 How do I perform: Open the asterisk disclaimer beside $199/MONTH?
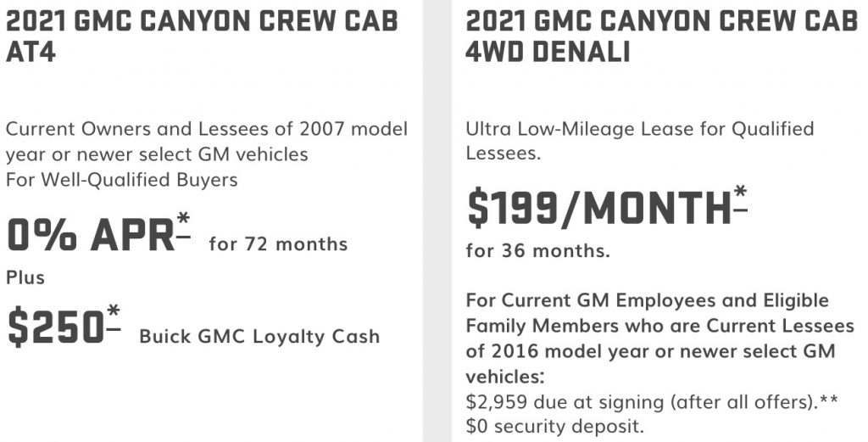[741, 199]
